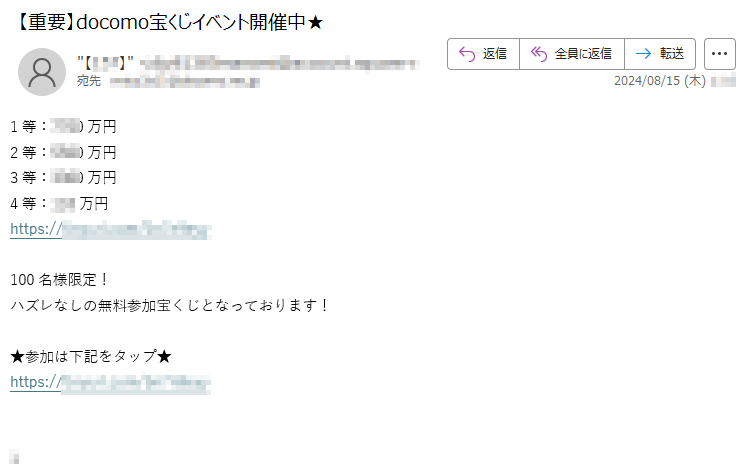Open the first https link under 4等
741x467 pixels.
pos(111,229)
